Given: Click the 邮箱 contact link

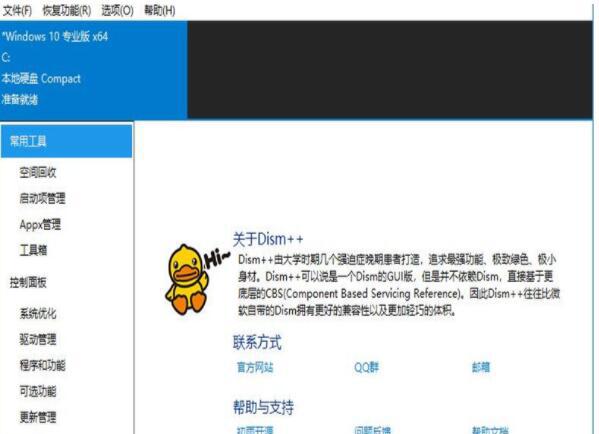Looking at the screenshot, I should tap(481, 368).
